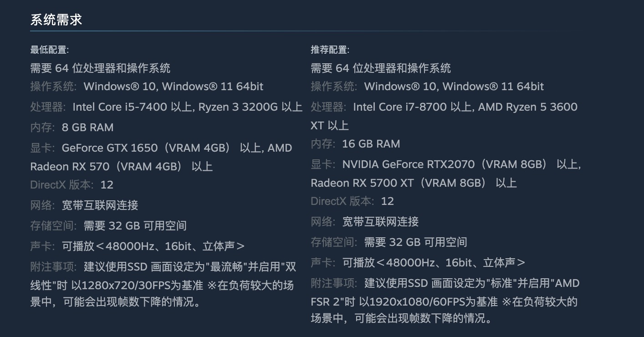Click the minimum DirectX 版本 label
The image size is (644, 337).
tap(62, 185)
